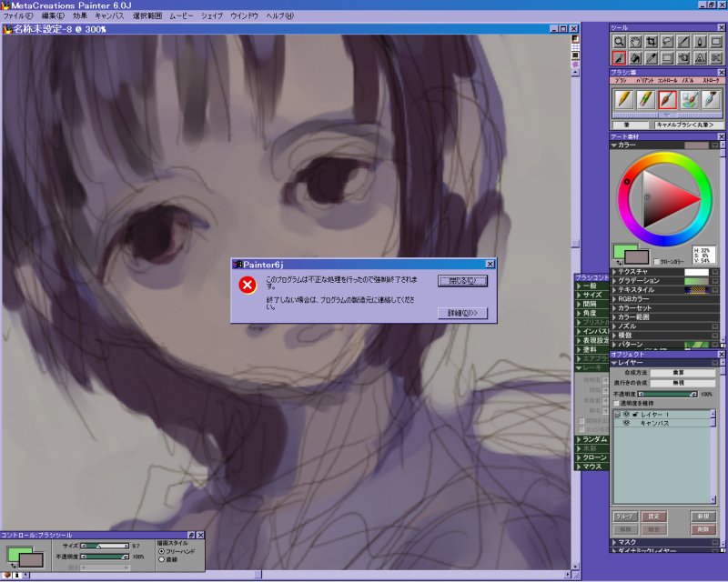Click the canvas horizontal scrollbar
Screen dimensions: 728x582
tap(297, 576)
